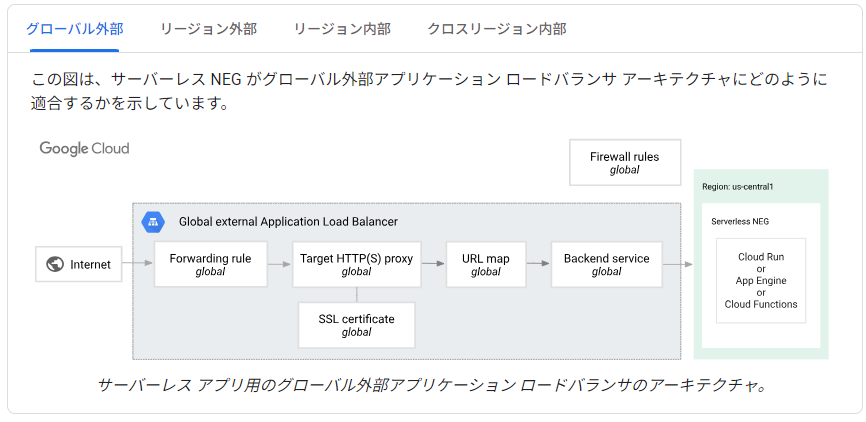Click the intro paragraph starting この図は
The image size is (866, 422).
tap(429, 91)
